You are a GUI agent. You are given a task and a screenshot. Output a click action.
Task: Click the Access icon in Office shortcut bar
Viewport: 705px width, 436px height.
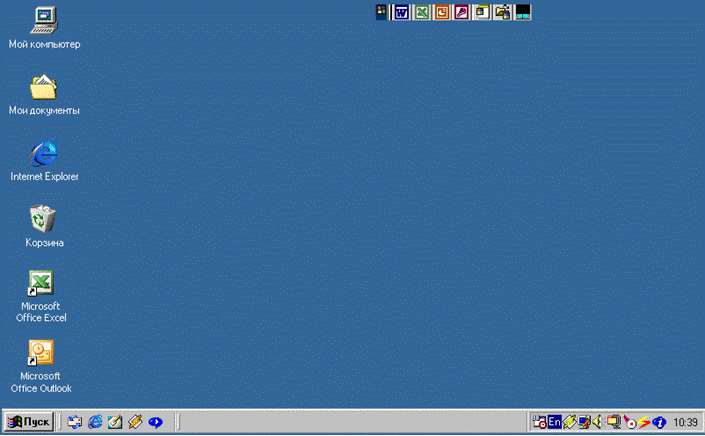pos(462,12)
